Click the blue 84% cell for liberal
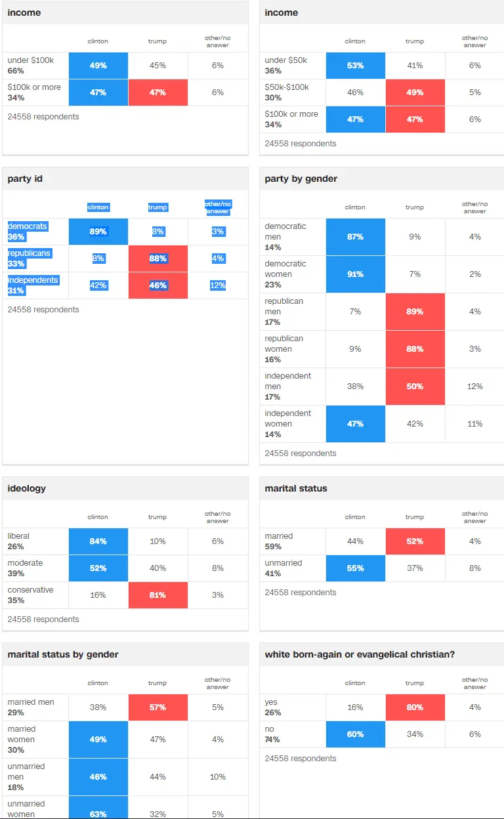Image resolution: width=504 pixels, height=819 pixels. pos(98,541)
